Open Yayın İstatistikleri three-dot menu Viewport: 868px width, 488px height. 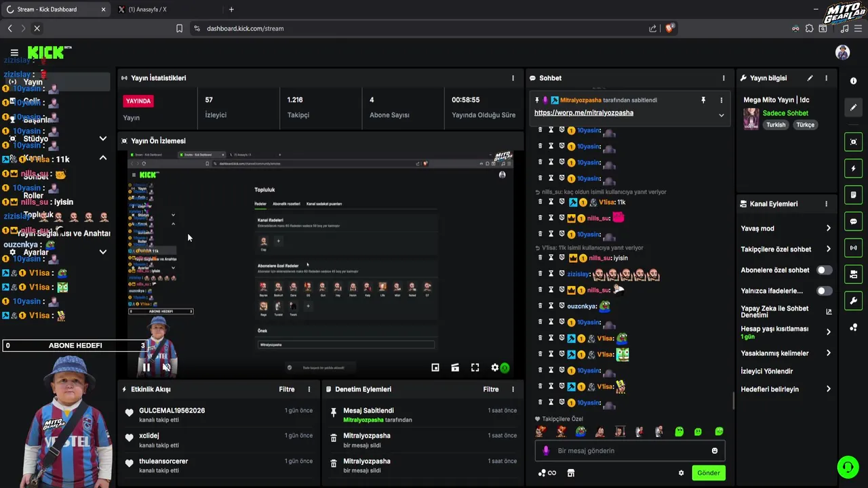pos(513,78)
